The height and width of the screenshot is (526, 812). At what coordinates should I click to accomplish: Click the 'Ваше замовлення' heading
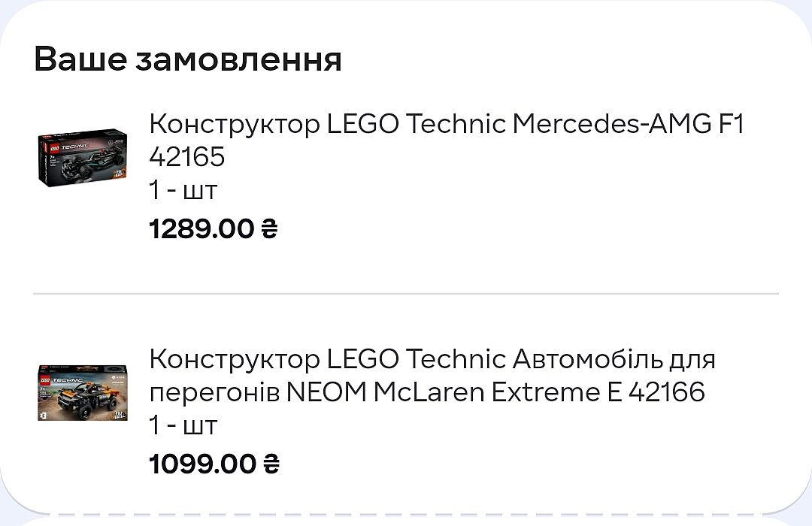click(188, 59)
